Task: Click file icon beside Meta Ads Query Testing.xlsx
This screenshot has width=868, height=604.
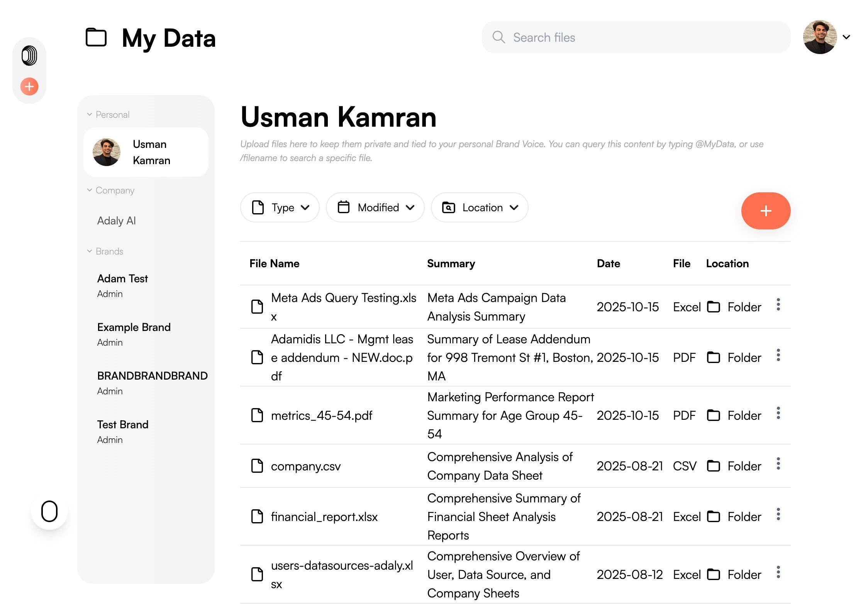Action: coord(257,307)
